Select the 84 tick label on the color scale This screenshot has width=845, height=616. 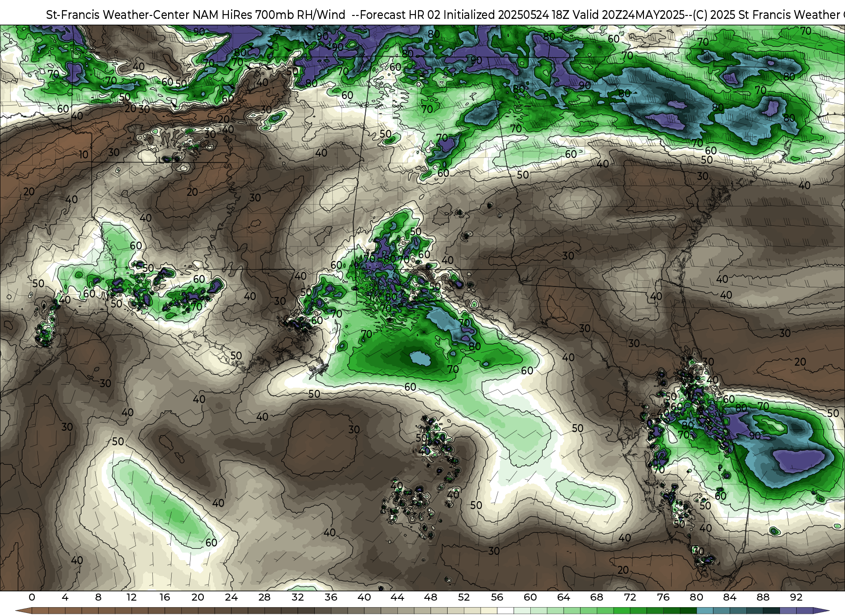click(x=730, y=598)
